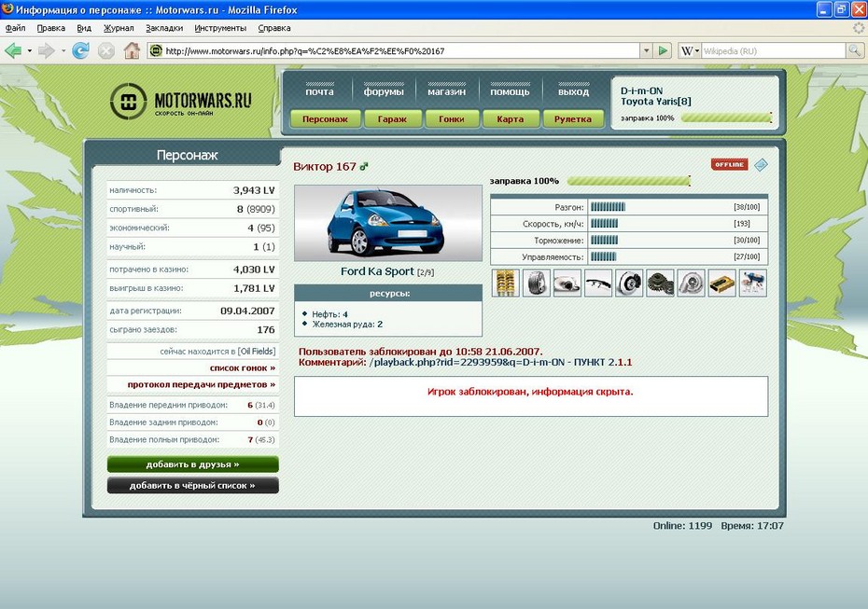
Task: Click the brake disc part icon
Action: pyautogui.click(x=629, y=283)
